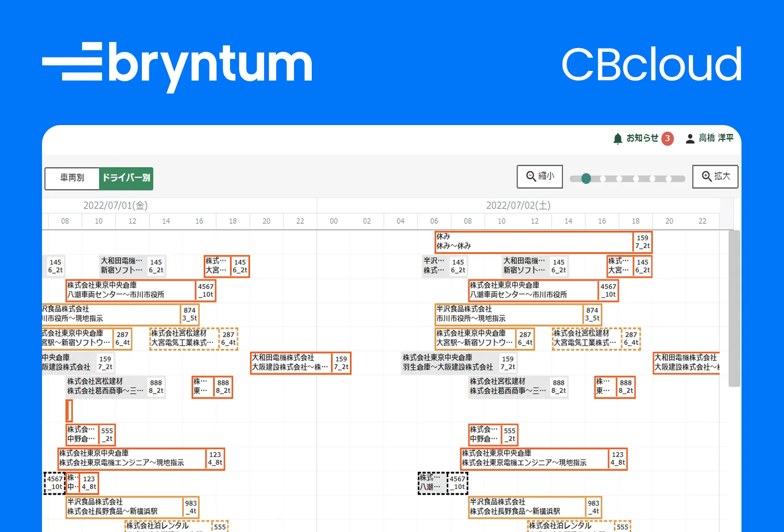Switch to ドライバー別 view
The height and width of the screenshot is (532, 784).
coord(126,178)
